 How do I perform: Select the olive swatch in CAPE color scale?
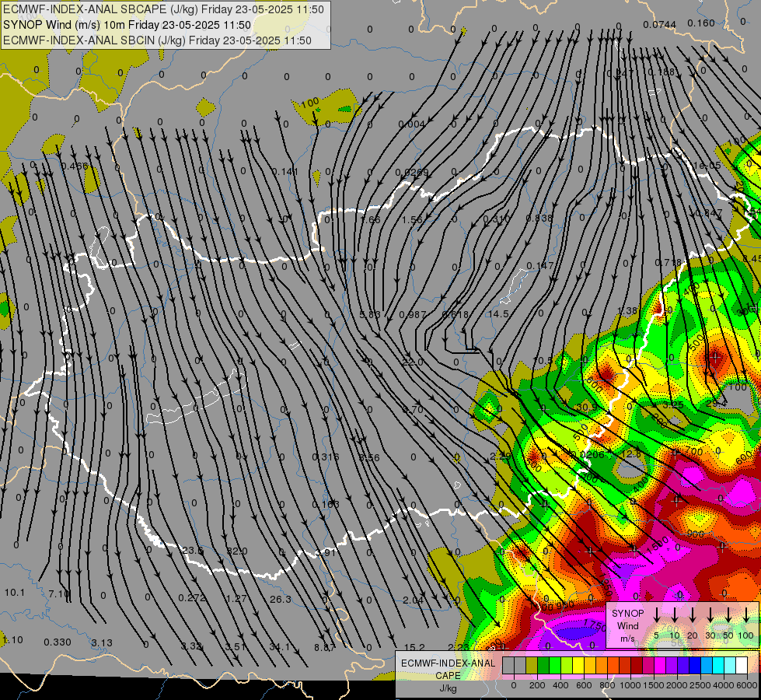coord(532,665)
